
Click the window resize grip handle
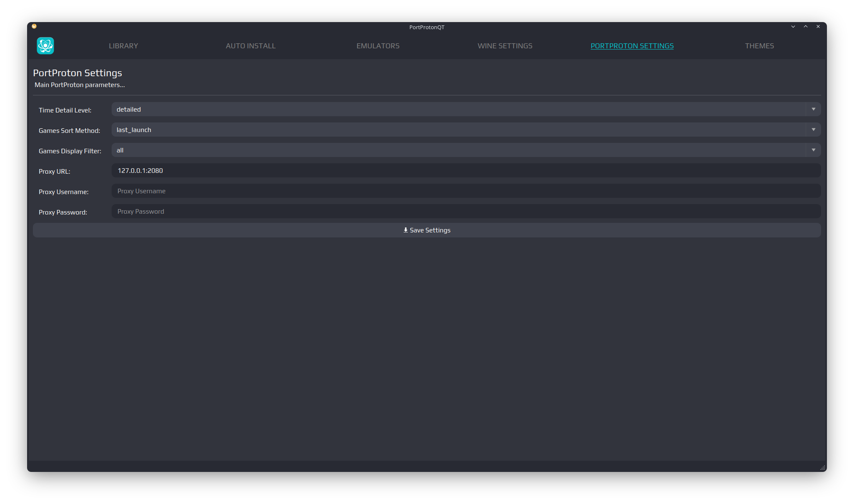coord(822,468)
